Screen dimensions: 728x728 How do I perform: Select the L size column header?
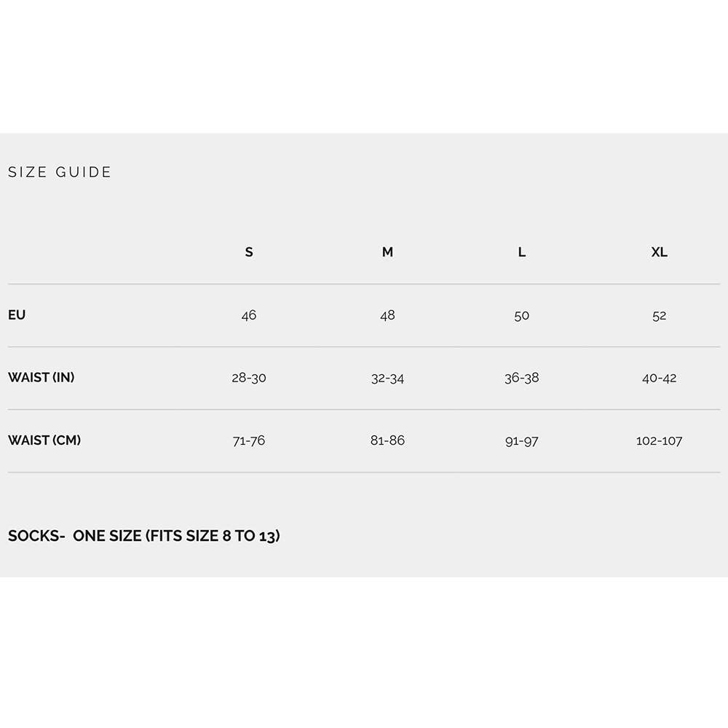(x=522, y=253)
